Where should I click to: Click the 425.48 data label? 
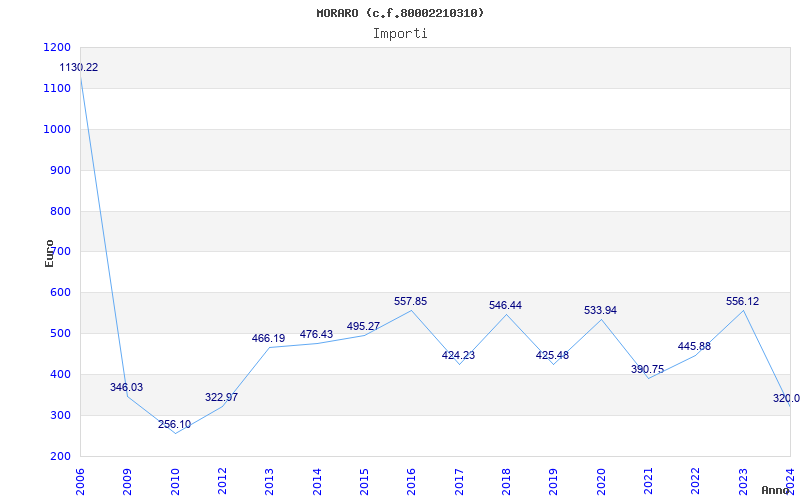(x=553, y=355)
